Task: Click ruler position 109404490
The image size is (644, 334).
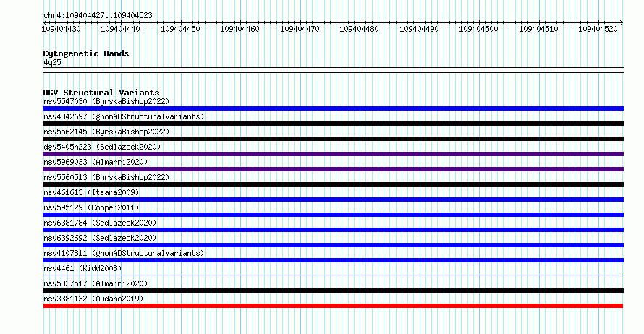Action: pos(420,29)
